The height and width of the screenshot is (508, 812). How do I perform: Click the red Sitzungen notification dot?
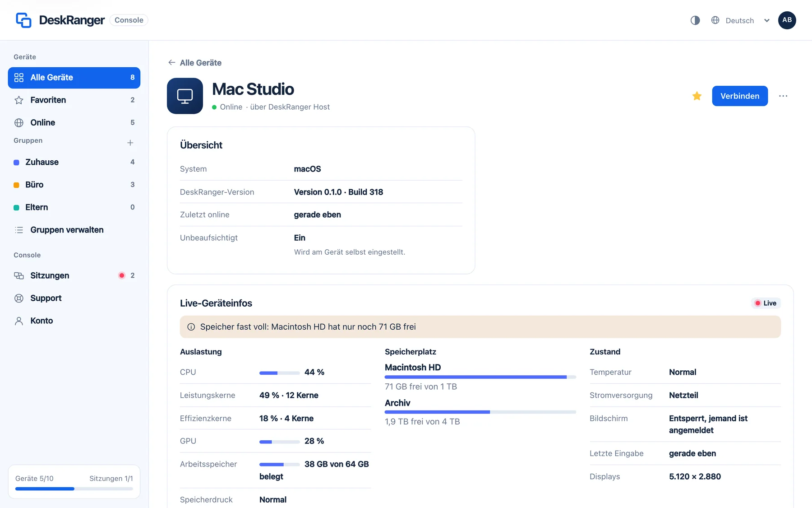[122, 275]
